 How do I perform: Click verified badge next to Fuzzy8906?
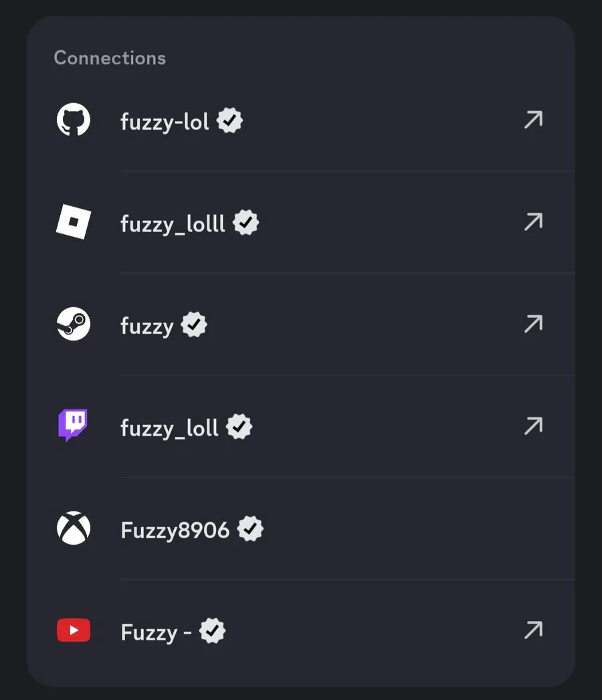click(250, 529)
